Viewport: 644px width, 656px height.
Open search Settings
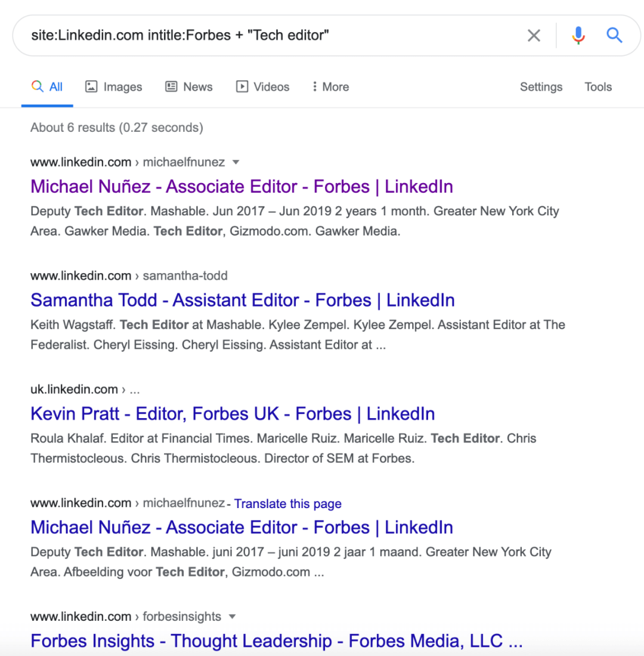tap(541, 87)
